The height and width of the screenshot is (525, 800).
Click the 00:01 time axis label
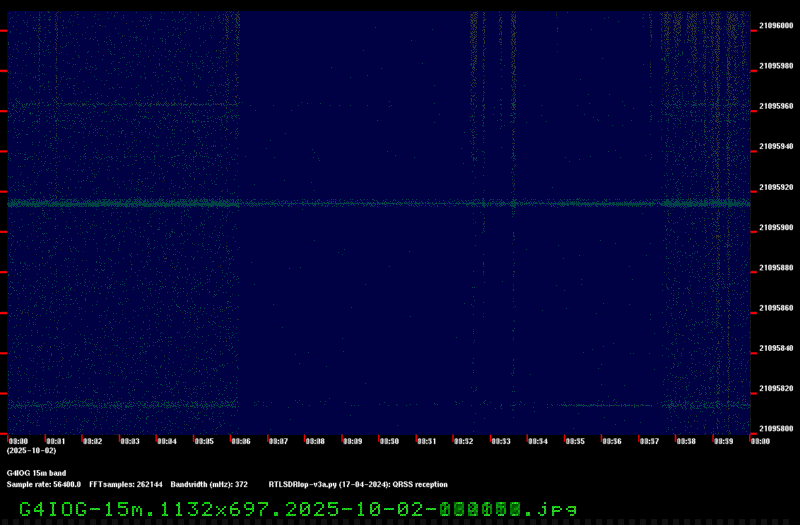(x=56, y=441)
